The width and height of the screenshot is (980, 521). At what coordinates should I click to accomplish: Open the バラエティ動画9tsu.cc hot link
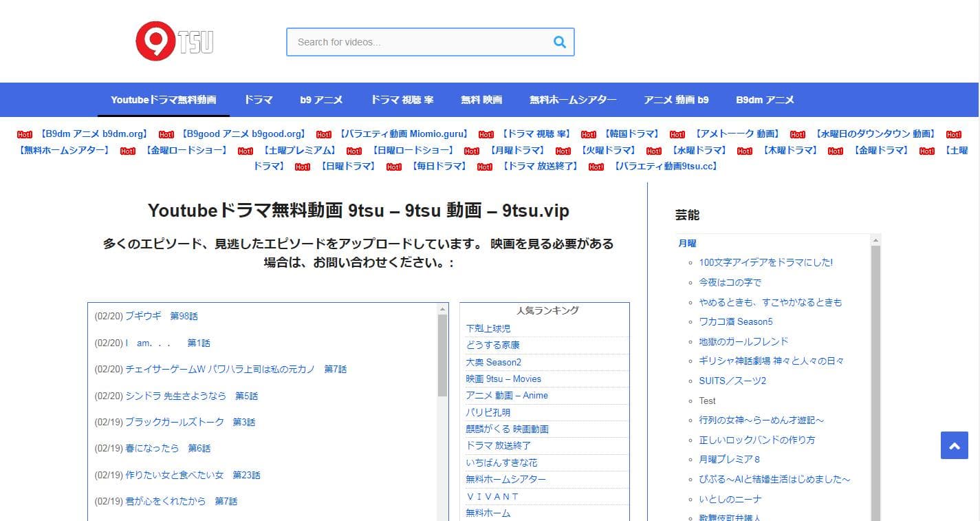click(666, 167)
